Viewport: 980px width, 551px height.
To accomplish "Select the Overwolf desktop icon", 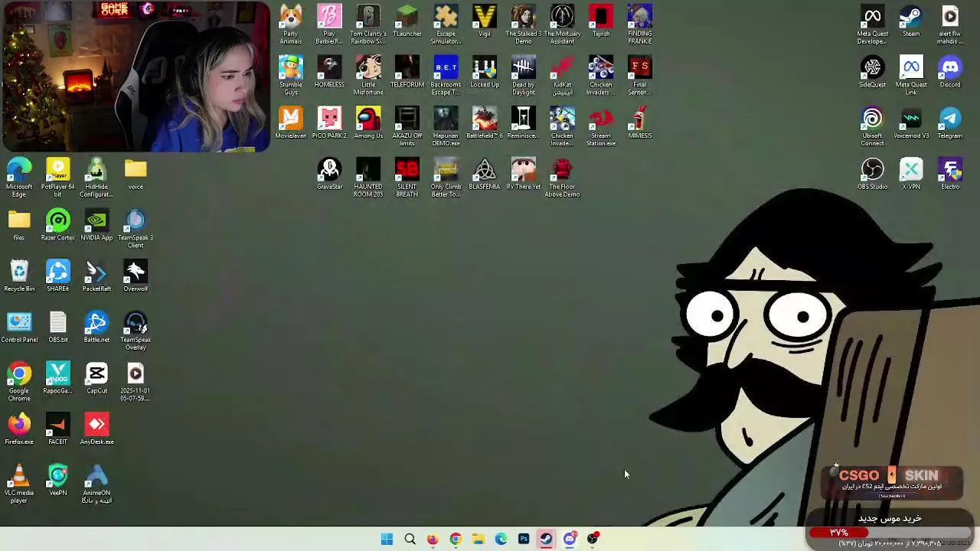I will (x=136, y=276).
